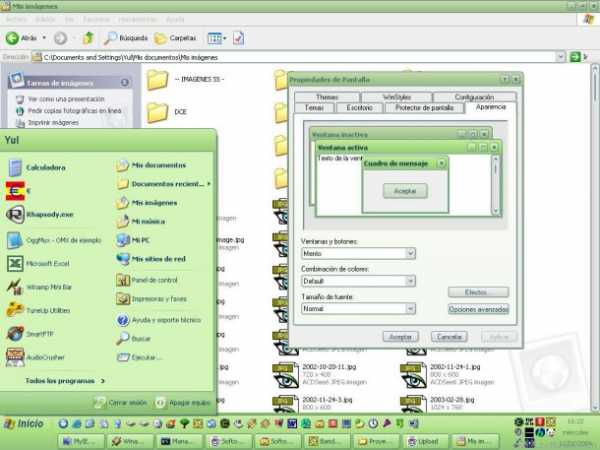Collapse the Tareas de imágenes panel

tap(125, 83)
